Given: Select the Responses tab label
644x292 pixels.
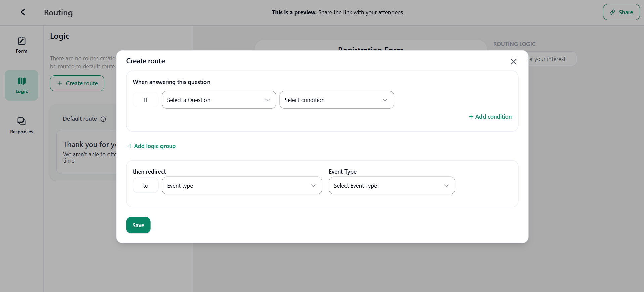Looking at the screenshot, I should (21, 132).
